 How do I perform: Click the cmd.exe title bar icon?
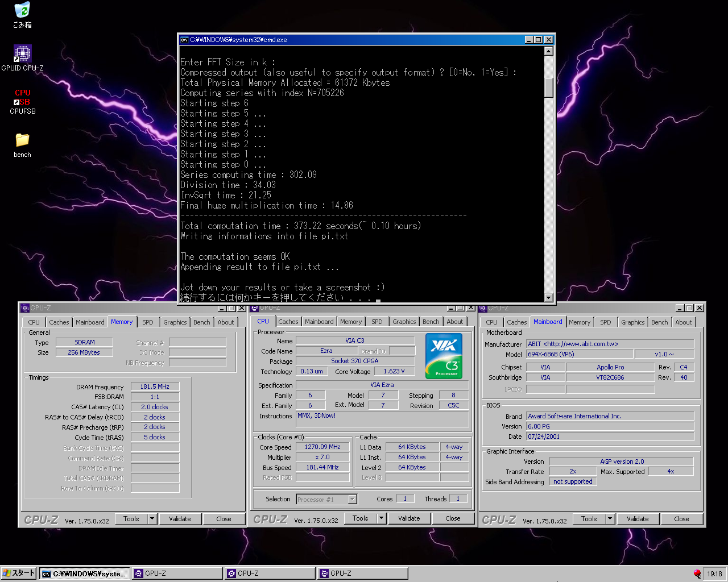pos(184,40)
